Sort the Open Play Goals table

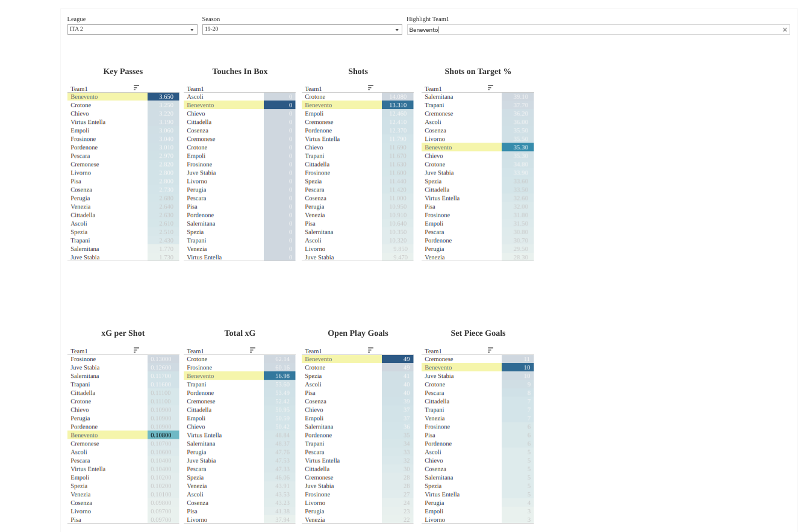[370, 350]
